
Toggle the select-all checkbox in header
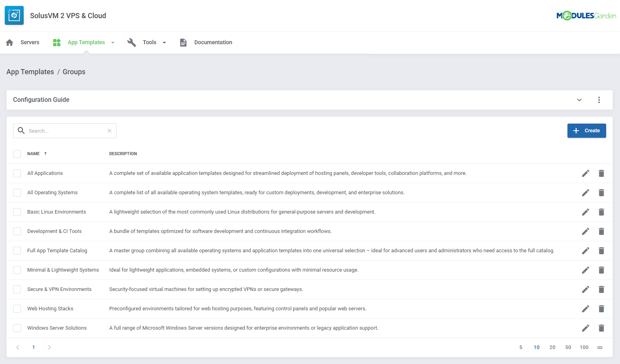[17, 154]
